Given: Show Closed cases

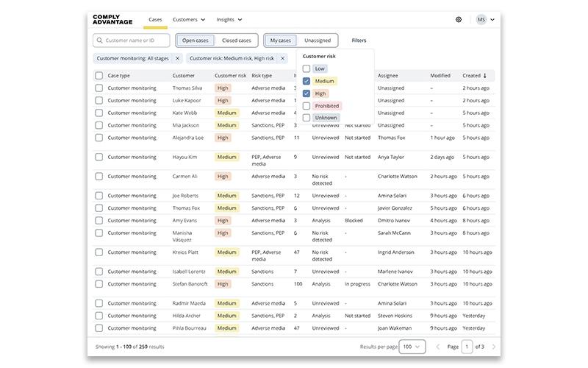Looking at the screenshot, I should coord(236,40).
